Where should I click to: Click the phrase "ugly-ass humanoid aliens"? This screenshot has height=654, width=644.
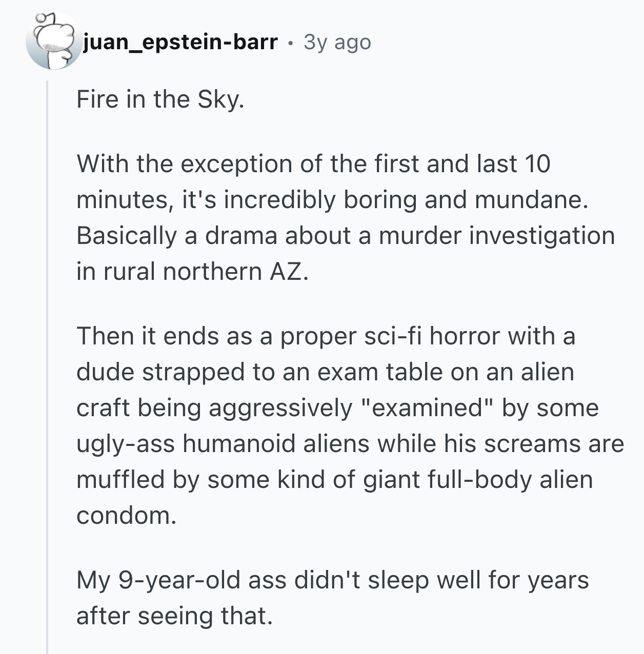[223, 444]
